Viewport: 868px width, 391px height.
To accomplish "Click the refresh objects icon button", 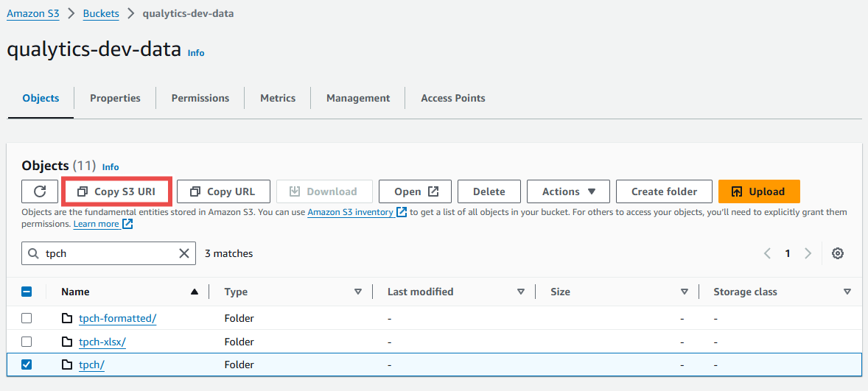I will point(40,191).
